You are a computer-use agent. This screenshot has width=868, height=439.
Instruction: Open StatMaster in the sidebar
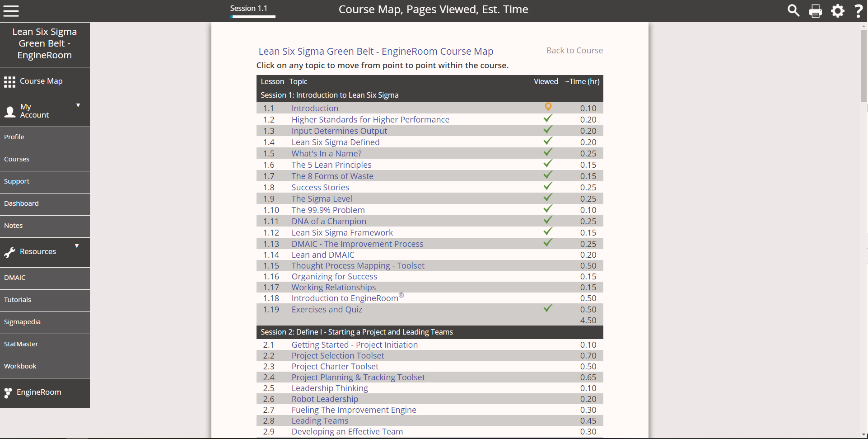[45, 345]
